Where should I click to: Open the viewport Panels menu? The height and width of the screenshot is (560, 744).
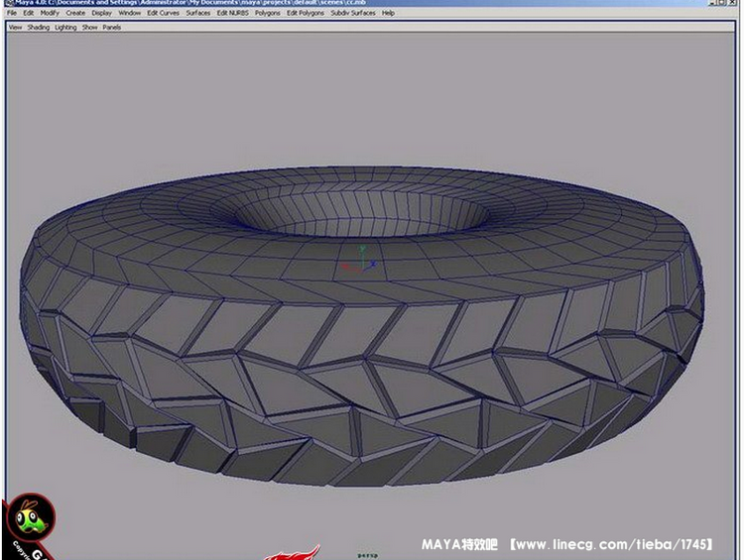(x=111, y=28)
